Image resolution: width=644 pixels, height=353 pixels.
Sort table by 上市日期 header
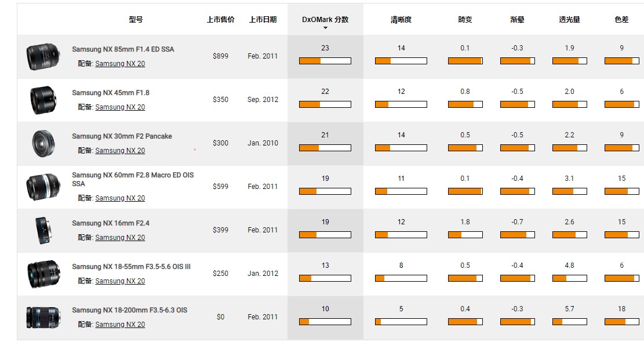[x=263, y=19]
